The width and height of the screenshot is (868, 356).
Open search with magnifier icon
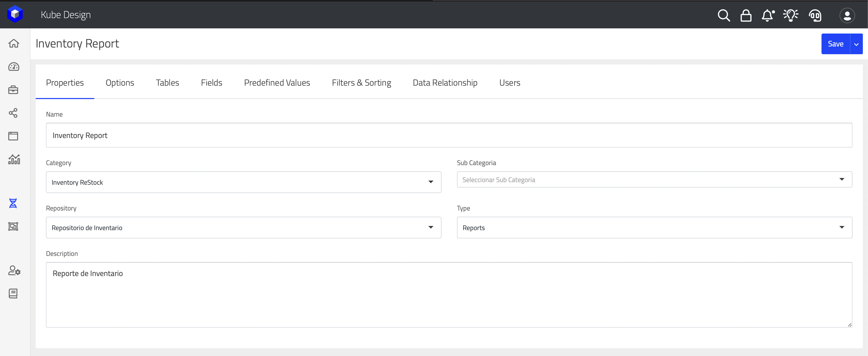click(723, 15)
